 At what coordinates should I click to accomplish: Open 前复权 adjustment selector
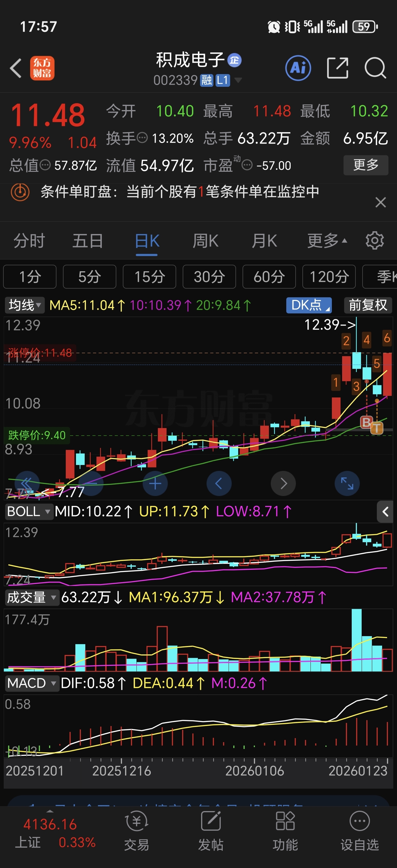[368, 305]
